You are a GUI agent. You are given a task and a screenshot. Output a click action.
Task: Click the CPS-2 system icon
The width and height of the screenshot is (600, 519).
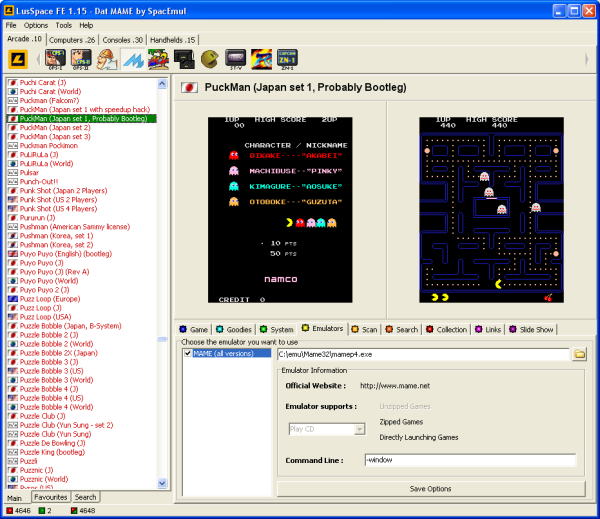82,60
